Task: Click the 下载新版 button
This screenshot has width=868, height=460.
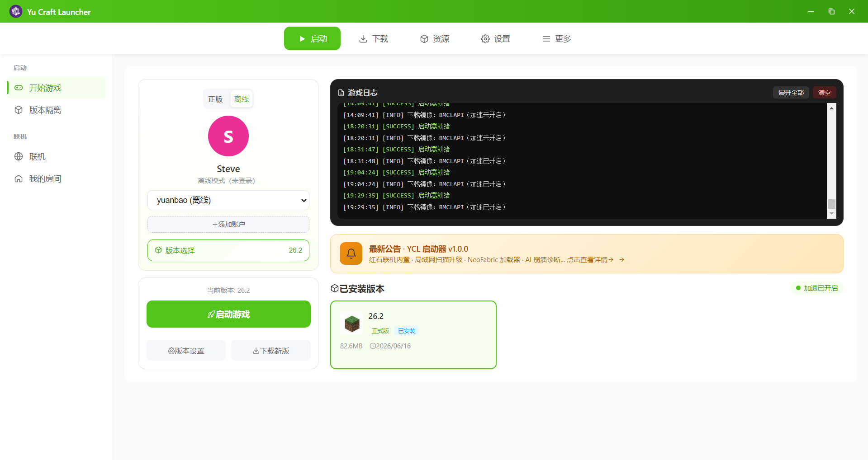Action: pyautogui.click(x=271, y=351)
